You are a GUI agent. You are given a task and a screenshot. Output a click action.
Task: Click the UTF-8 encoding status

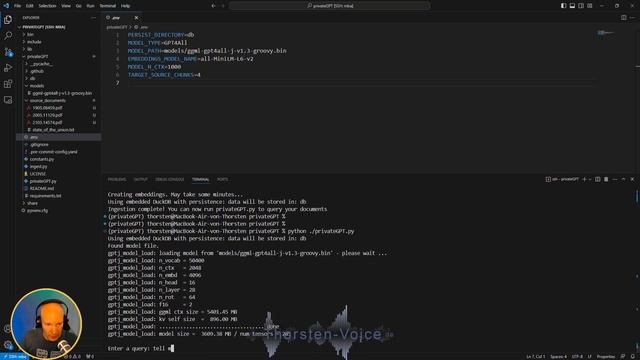coord(577,357)
